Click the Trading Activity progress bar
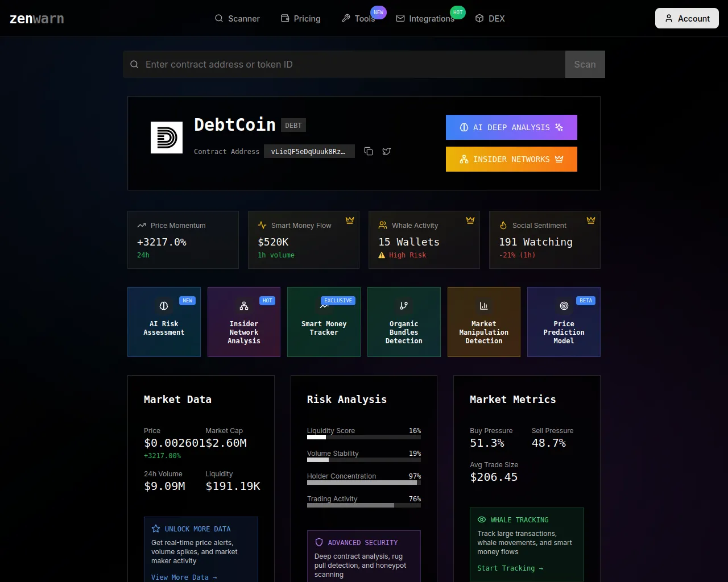The image size is (728, 582). pos(364,505)
